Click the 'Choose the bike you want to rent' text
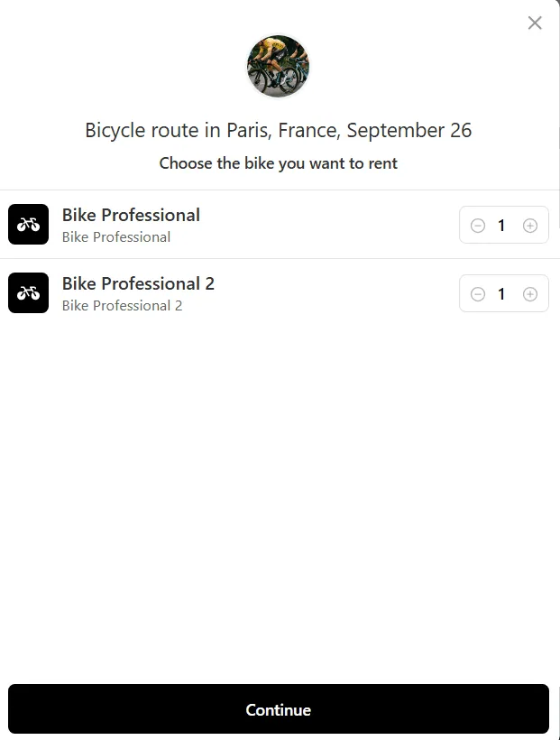Screen dimensions: 560x740 279,163
